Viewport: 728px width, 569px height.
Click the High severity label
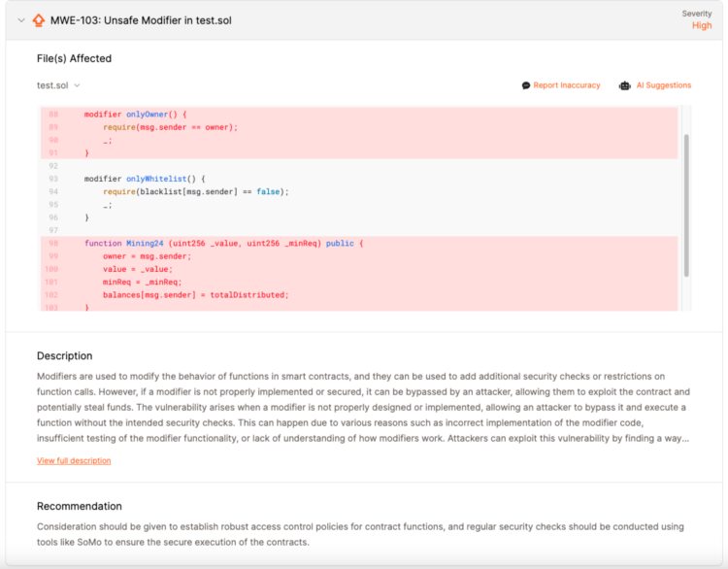pyautogui.click(x=701, y=26)
